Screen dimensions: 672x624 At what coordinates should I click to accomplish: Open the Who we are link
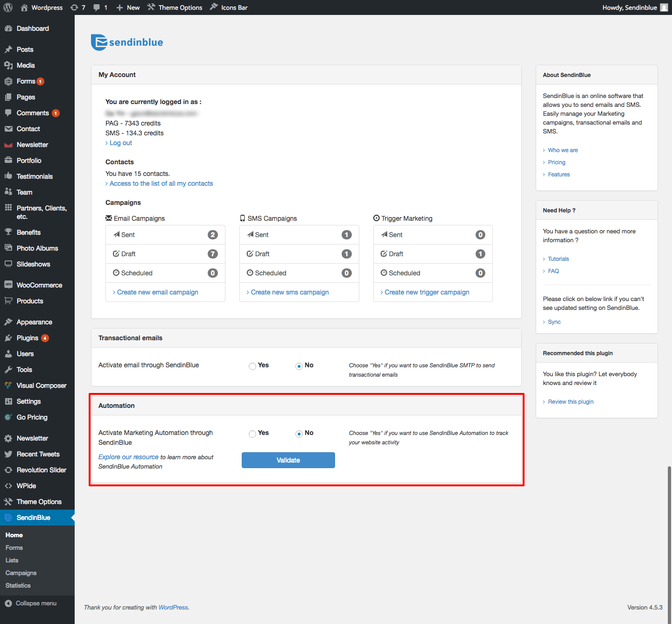click(563, 150)
